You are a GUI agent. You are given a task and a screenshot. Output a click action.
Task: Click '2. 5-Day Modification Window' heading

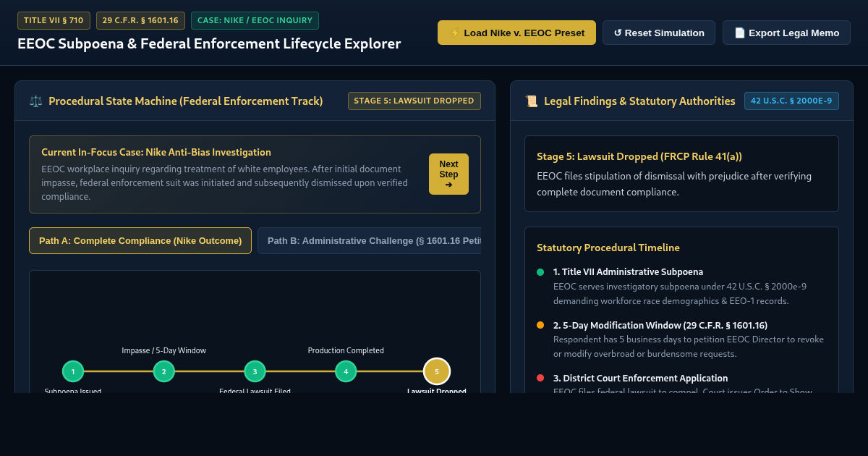[x=660, y=325]
